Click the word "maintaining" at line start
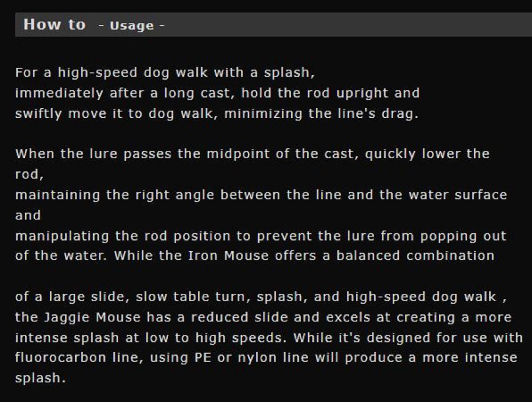 [x=57, y=195]
